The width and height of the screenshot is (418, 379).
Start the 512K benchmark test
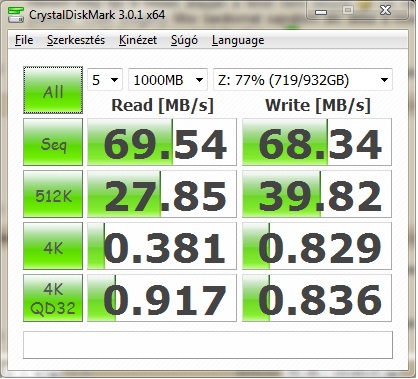[x=53, y=194]
